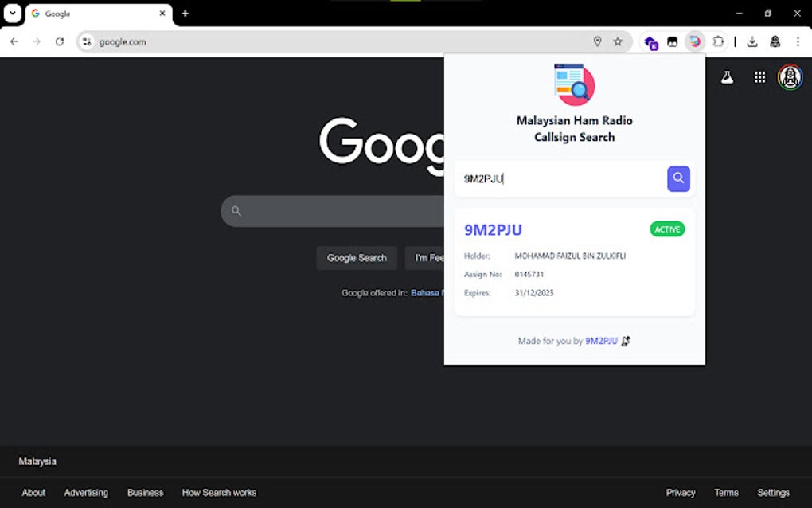812x508 pixels.
Task: Open How Search works from the footer
Action: tap(219, 492)
